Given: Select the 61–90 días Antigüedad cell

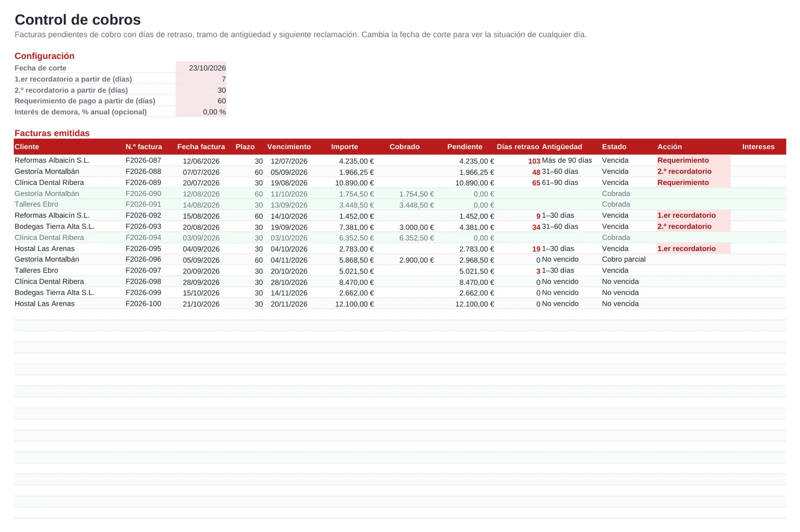Looking at the screenshot, I should pyautogui.click(x=560, y=182).
